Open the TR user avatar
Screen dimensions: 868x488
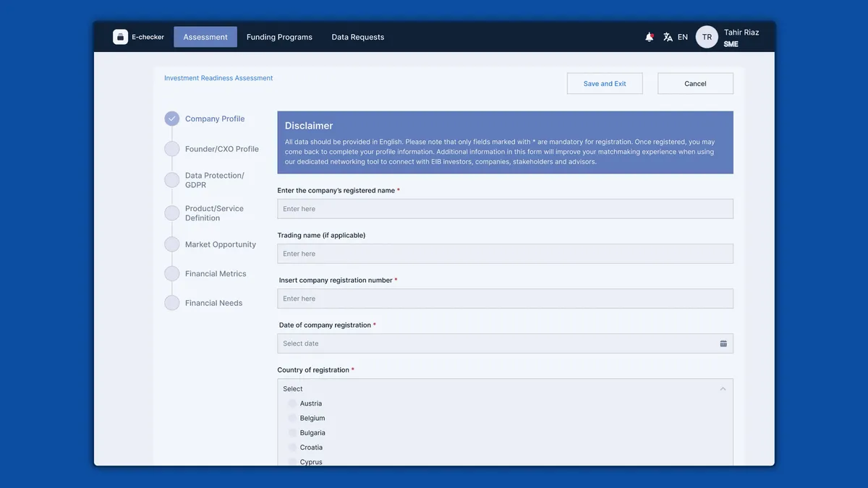707,37
